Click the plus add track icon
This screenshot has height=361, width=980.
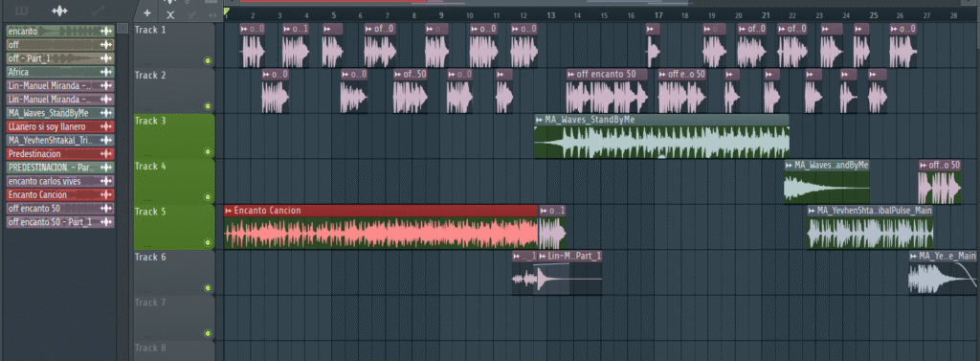[146, 12]
